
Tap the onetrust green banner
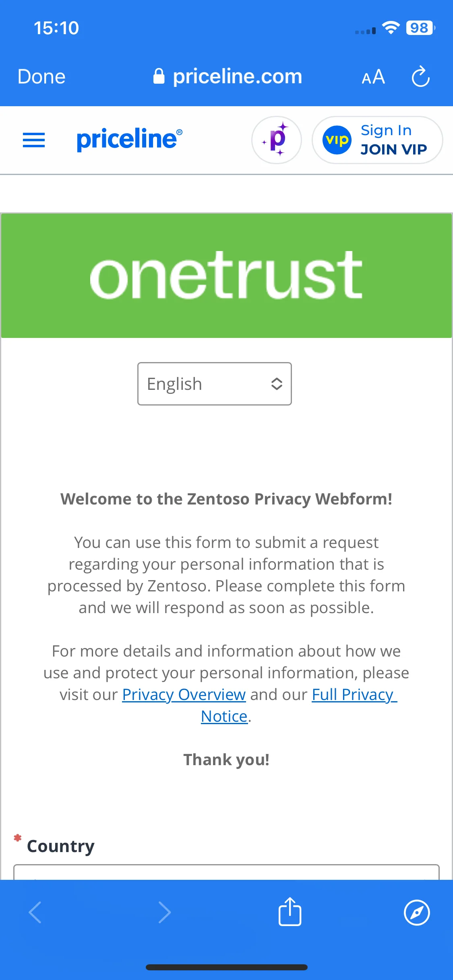tap(226, 276)
